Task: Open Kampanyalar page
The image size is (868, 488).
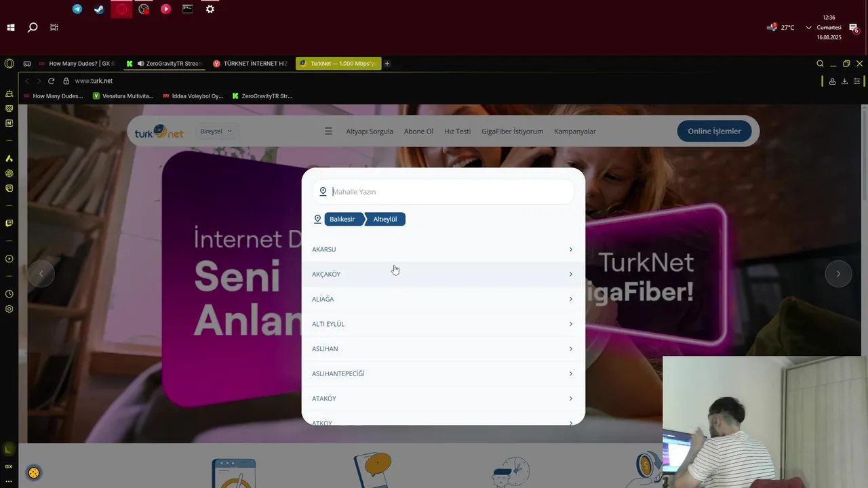Action: pos(575,131)
